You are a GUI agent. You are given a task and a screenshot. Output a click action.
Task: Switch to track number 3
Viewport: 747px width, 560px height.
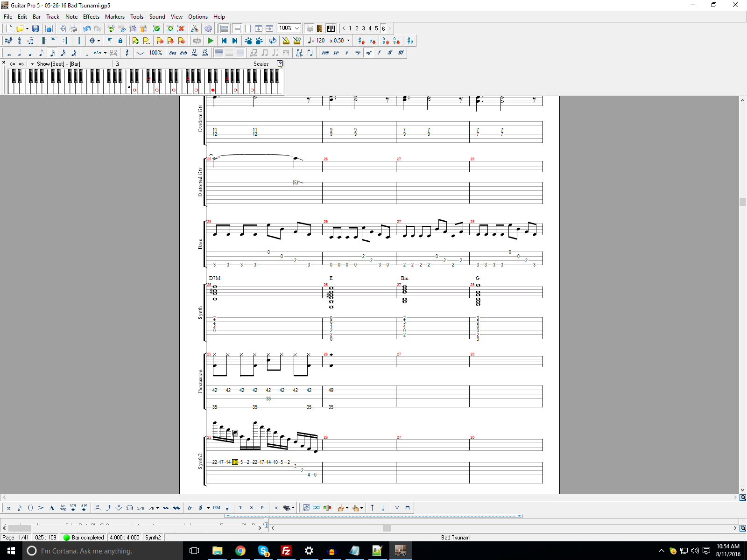[x=363, y=28]
